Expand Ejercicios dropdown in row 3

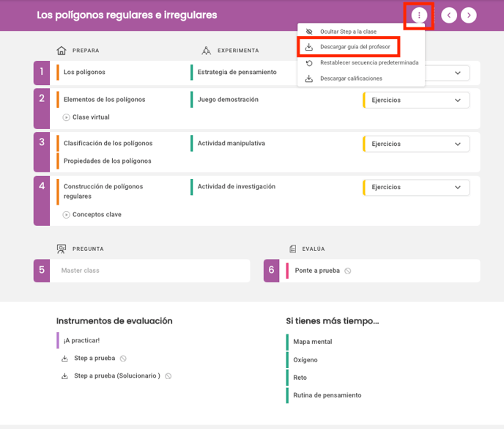pyautogui.click(x=416, y=144)
